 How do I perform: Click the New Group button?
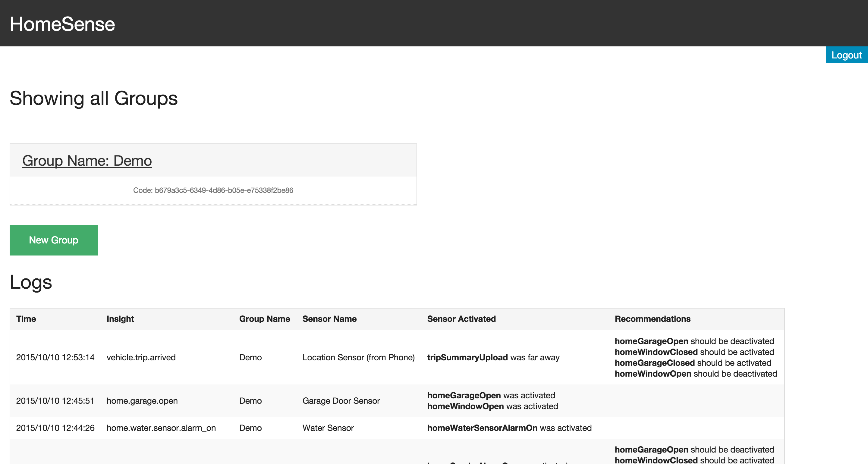coord(54,240)
